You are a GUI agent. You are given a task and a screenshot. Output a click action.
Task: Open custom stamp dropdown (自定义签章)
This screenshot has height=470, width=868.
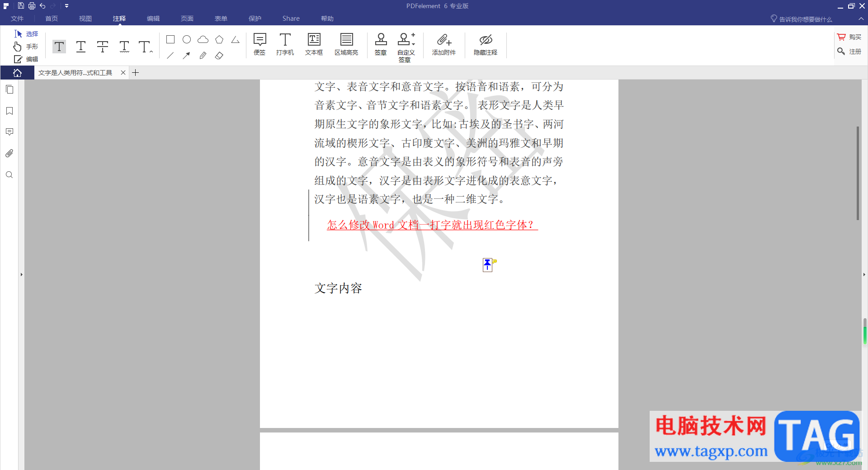click(x=406, y=47)
